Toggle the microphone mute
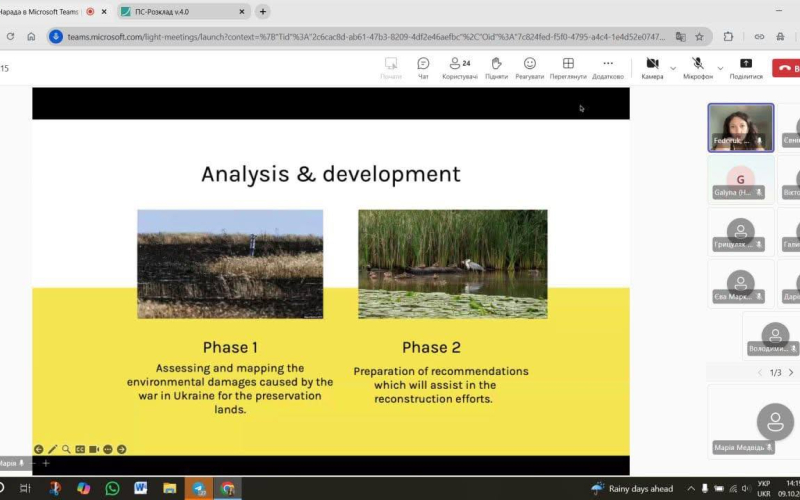Screen dimensions: 800x500 (698, 67)
